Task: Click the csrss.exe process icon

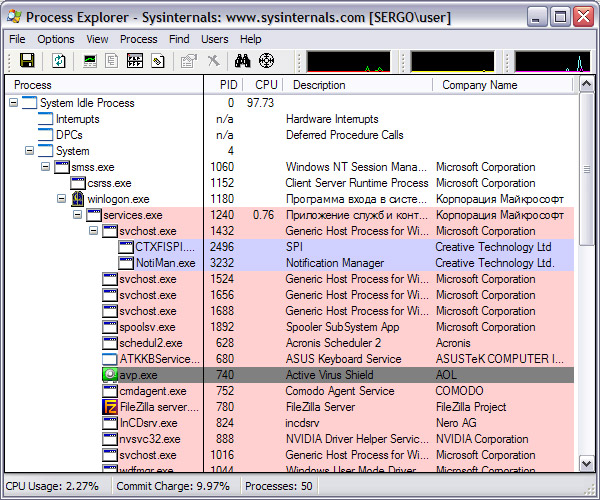Action: pyautogui.click(x=78, y=183)
